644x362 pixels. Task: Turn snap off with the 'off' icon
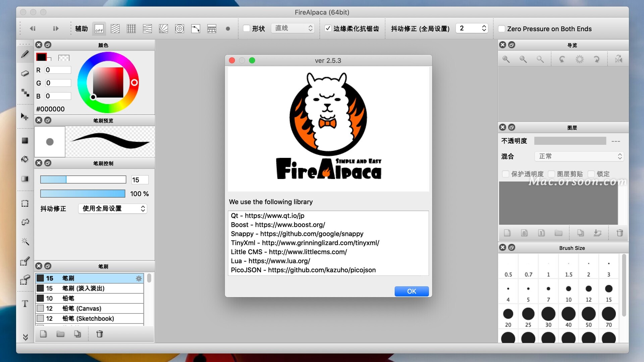[99, 29]
